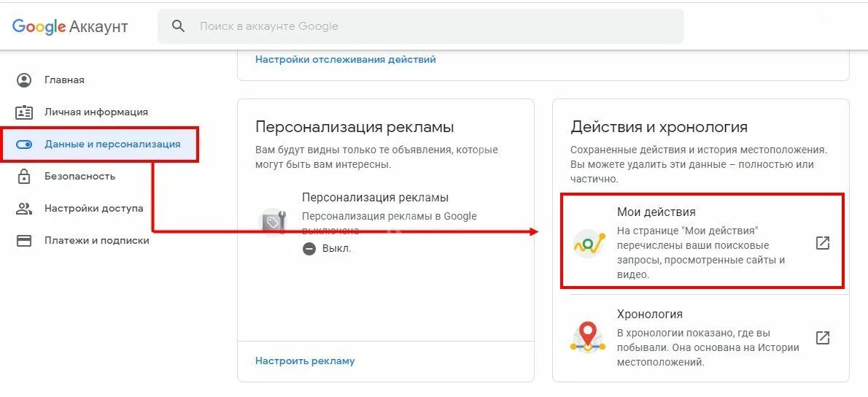Screen dimensions: 868x397
Task: Click the Главная profile icon in sidebar
Action: click(x=24, y=80)
